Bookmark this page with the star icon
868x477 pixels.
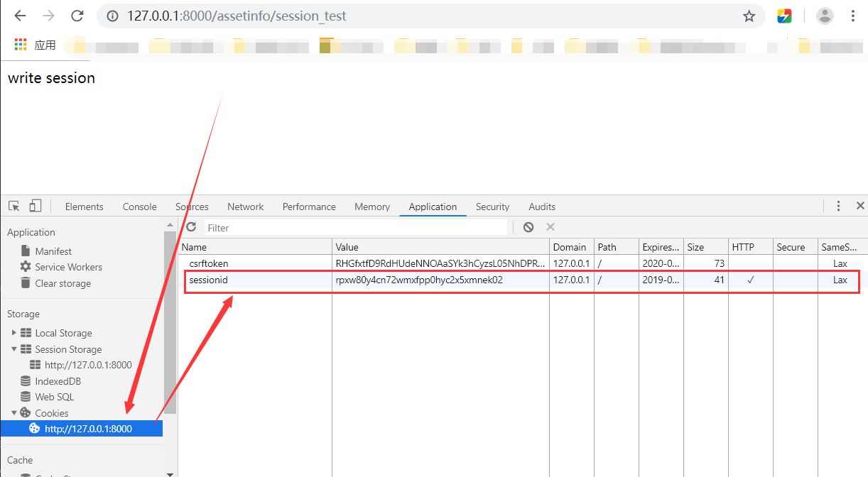click(x=749, y=16)
